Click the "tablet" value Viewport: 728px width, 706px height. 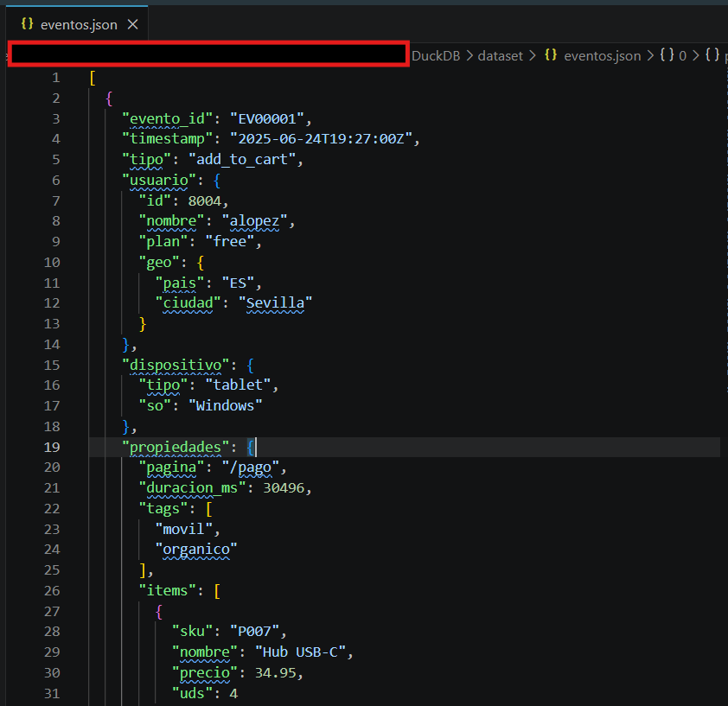click(x=238, y=385)
